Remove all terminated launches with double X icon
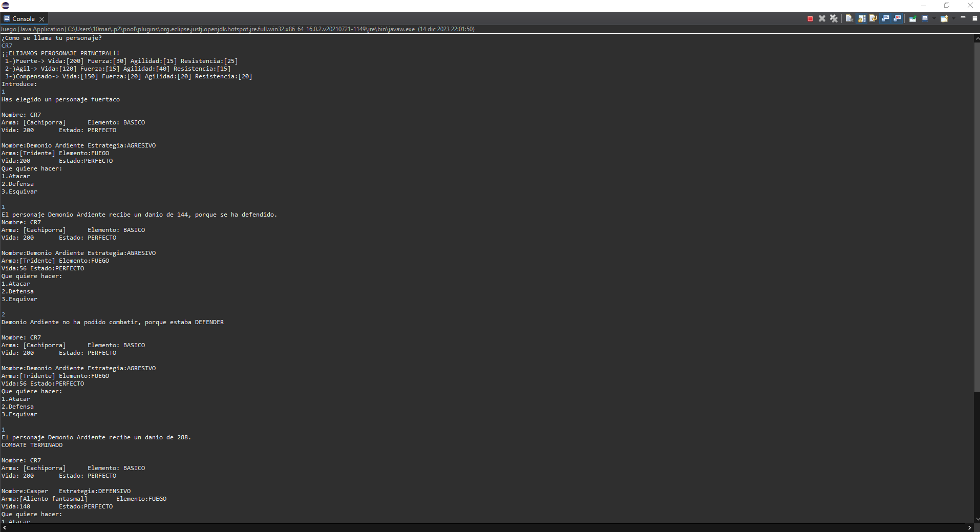Viewport: 980px width, 532px height. tap(834, 18)
